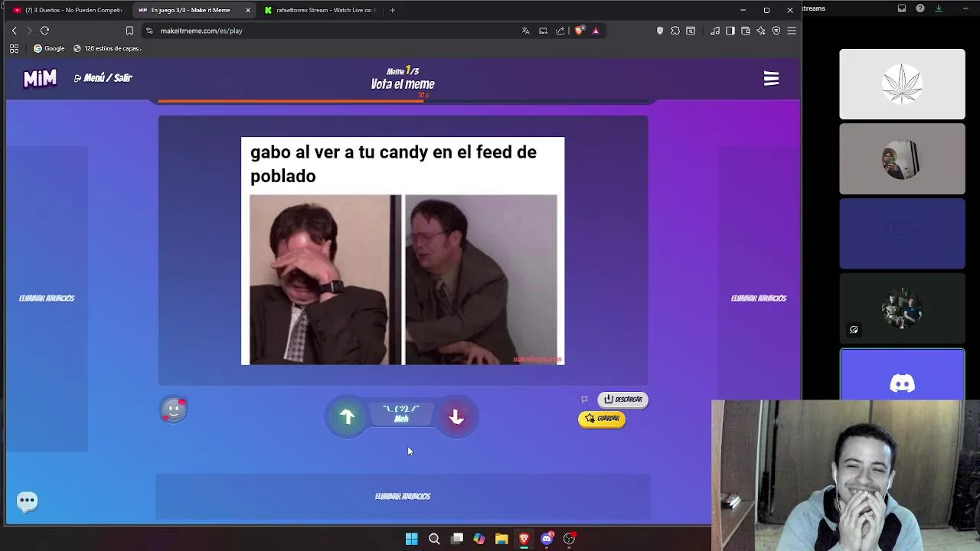Open OBS Studio from the taskbar
This screenshot has height=551, width=980.
570,539
